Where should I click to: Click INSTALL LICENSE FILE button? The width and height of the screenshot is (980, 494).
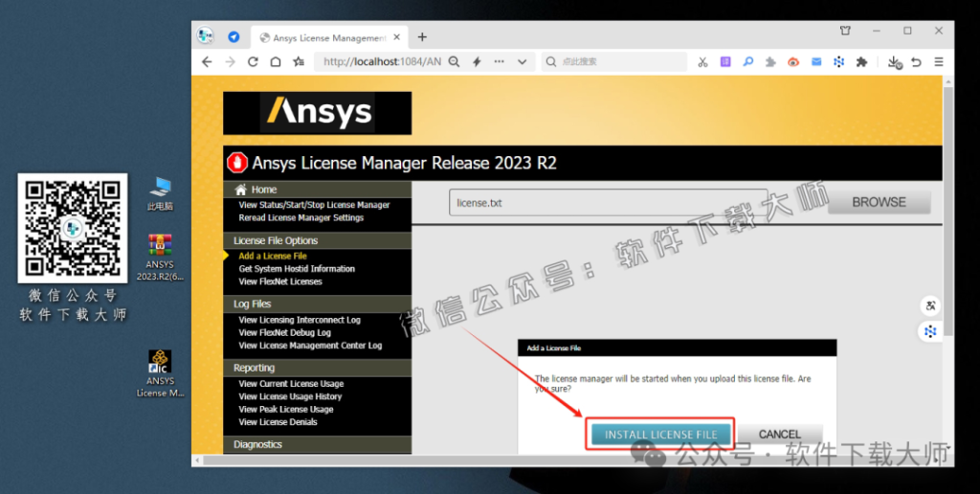click(x=660, y=435)
